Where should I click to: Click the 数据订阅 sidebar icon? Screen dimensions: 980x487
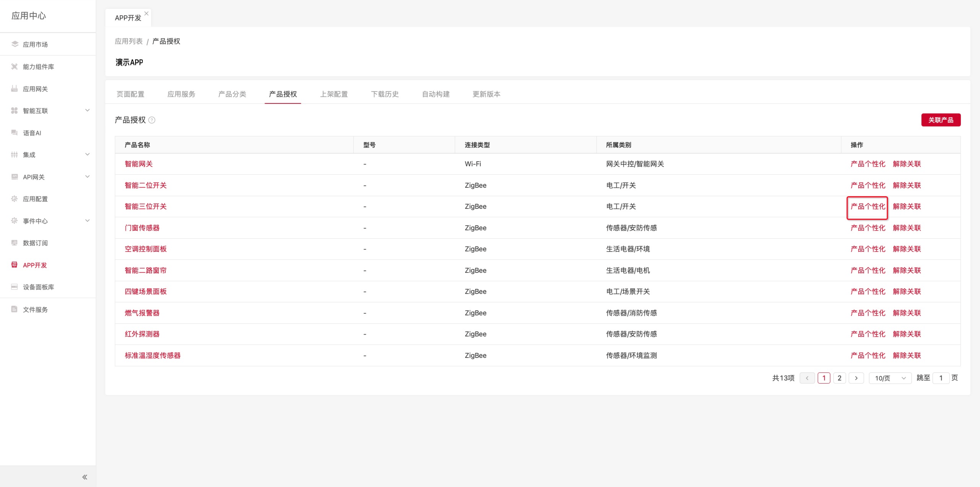click(15, 243)
